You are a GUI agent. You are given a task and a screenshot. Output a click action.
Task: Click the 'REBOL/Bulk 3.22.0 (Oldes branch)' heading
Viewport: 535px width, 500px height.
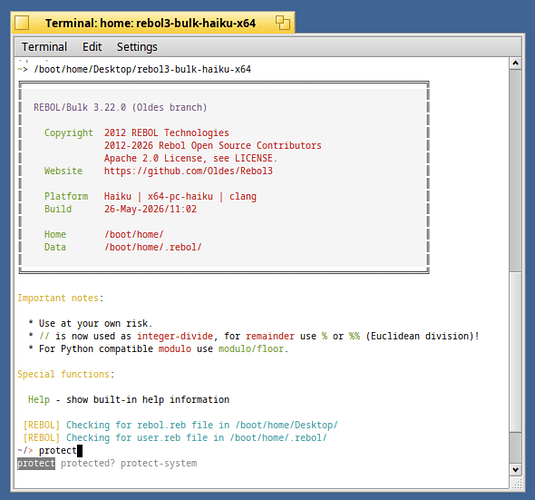120,107
